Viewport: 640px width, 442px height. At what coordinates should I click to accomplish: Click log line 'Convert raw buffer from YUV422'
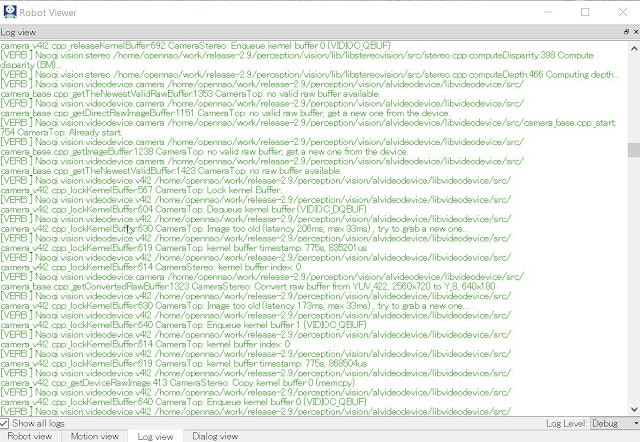coord(248,287)
